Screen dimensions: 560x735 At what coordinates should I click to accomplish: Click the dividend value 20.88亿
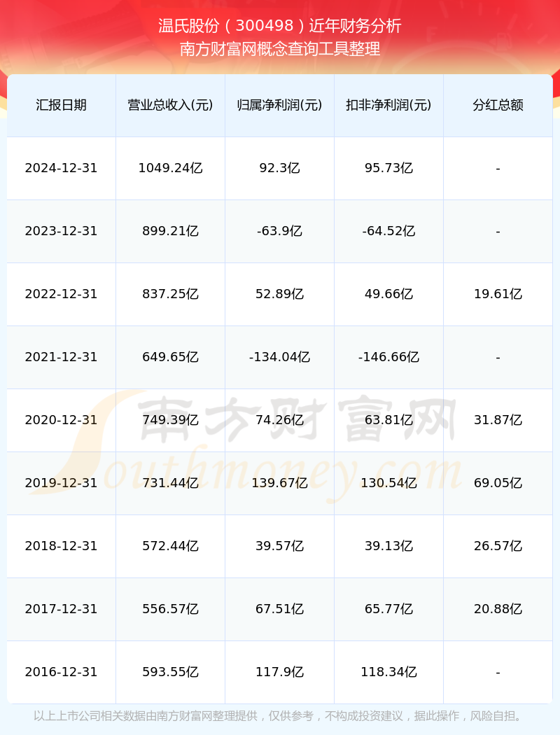[498, 609]
